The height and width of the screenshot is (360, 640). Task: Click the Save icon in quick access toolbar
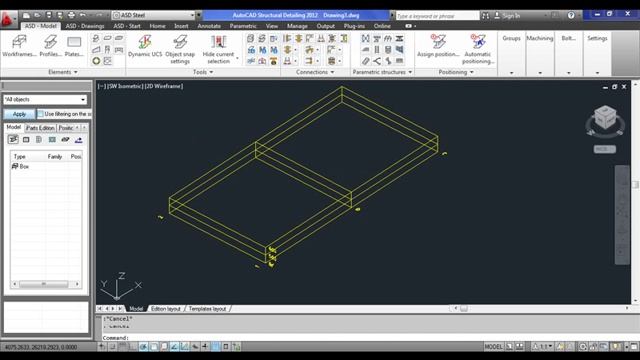(x=49, y=16)
